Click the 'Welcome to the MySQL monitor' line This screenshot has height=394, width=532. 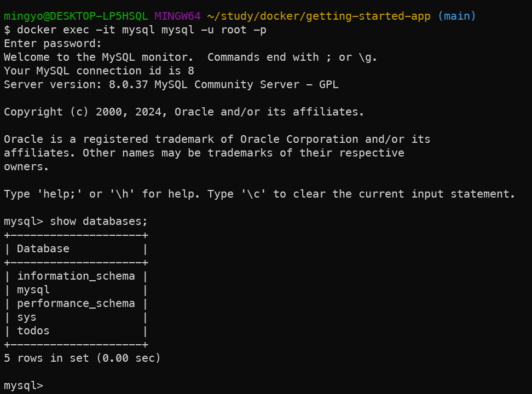(x=190, y=57)
